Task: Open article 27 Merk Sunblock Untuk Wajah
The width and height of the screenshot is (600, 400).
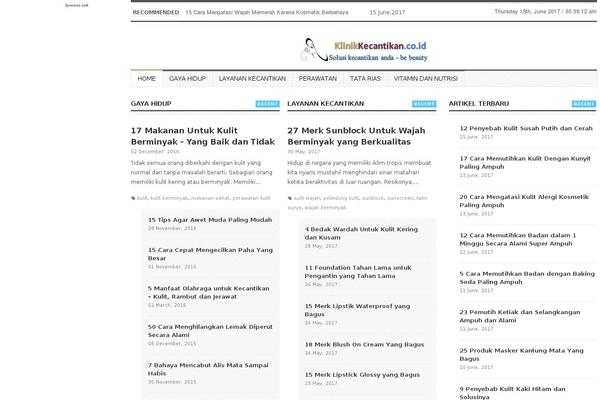Action: (356, 136)
